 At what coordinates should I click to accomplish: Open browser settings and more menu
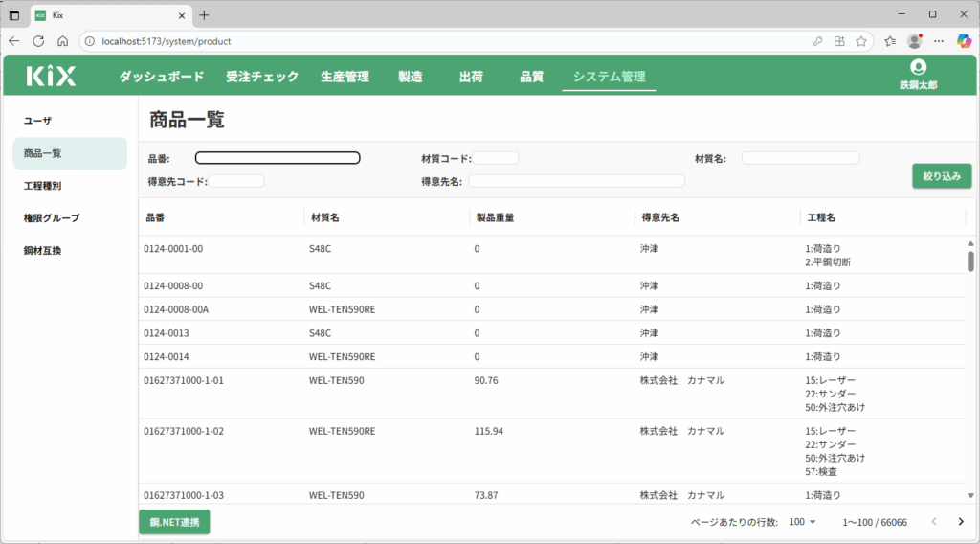(x=940, y=41)
